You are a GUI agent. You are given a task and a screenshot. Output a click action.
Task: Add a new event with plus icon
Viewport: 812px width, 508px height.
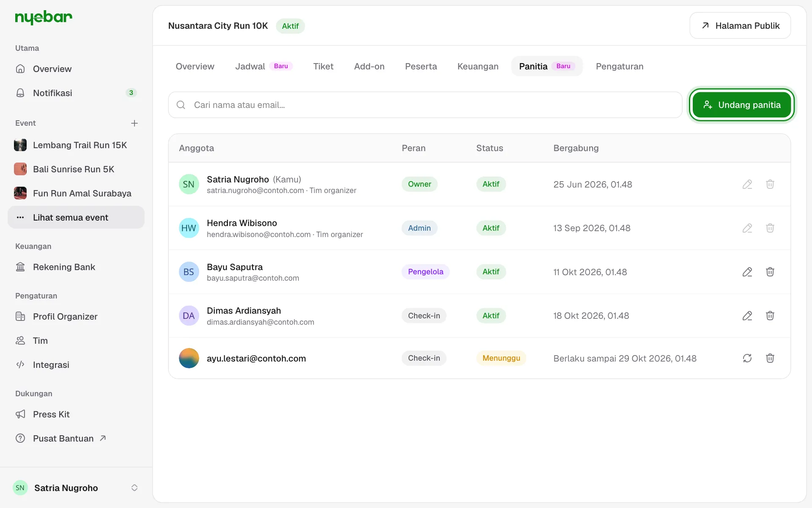tap(134, 123)
